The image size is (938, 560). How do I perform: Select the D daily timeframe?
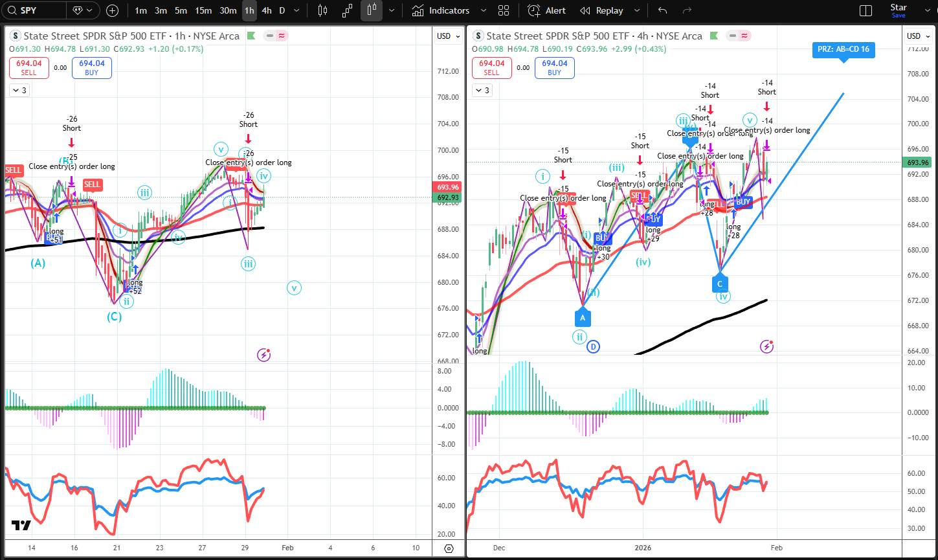point(282,10)
